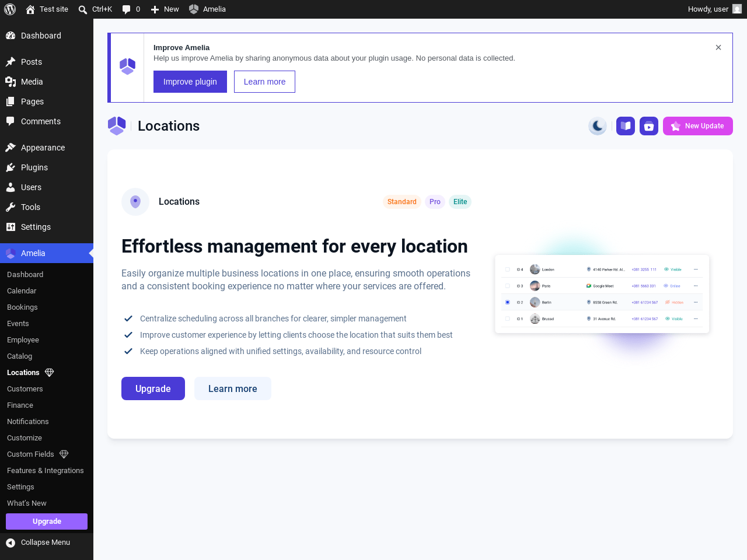The image size is (747, 560).
Task: Open the Pages menu
Action: pos(47,101)
